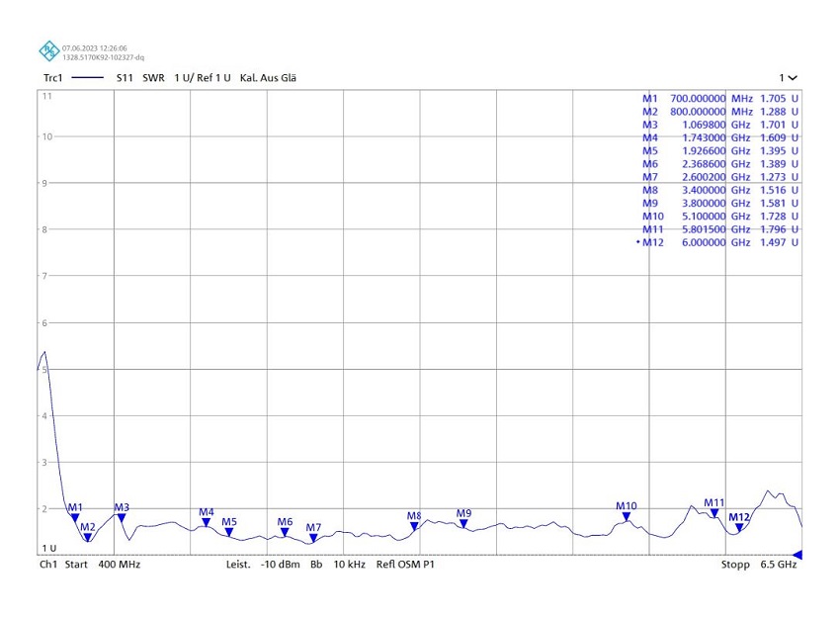Image resolution: width=840 pixels, height=617 pixels.
Task: Open the trace selector dropdown at top right
Action: click(789, 76)
